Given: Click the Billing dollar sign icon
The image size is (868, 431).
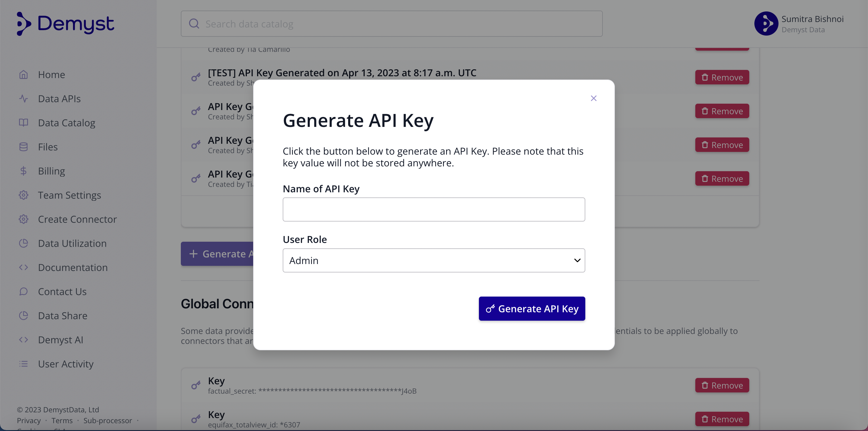Looking at the screenshot, I should tap(23, 171).
